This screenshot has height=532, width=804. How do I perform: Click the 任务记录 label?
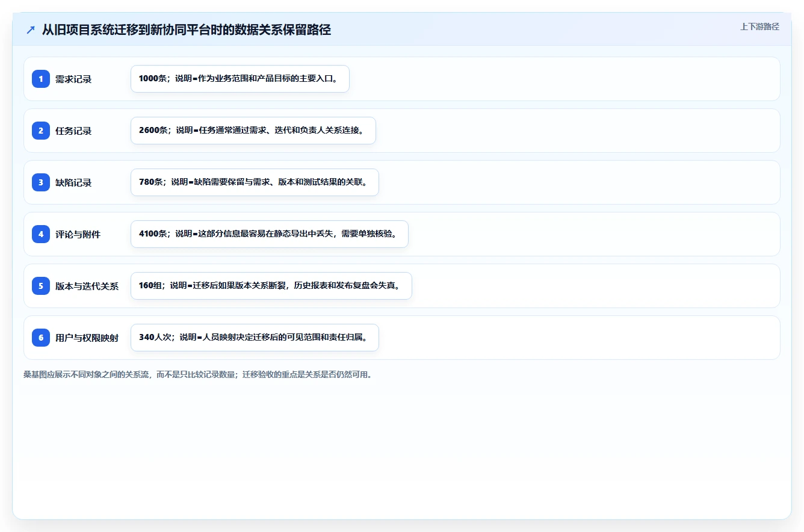73,131
